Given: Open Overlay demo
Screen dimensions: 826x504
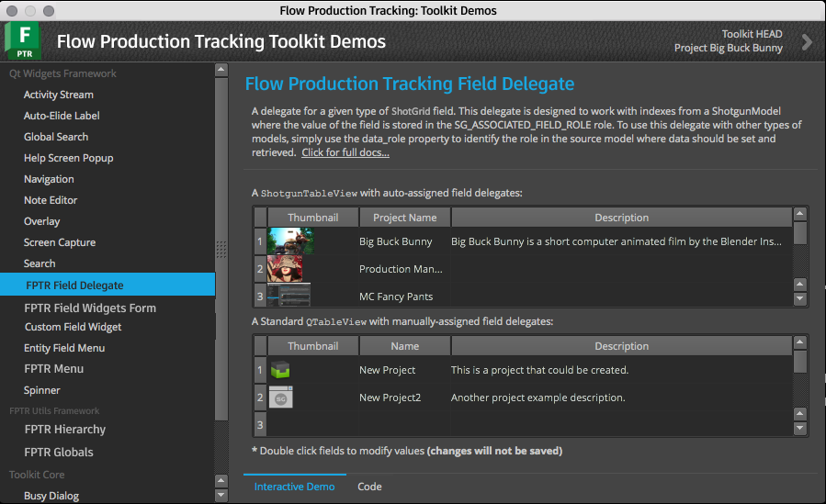Looking at the screenshot, I should pos(41,221).
